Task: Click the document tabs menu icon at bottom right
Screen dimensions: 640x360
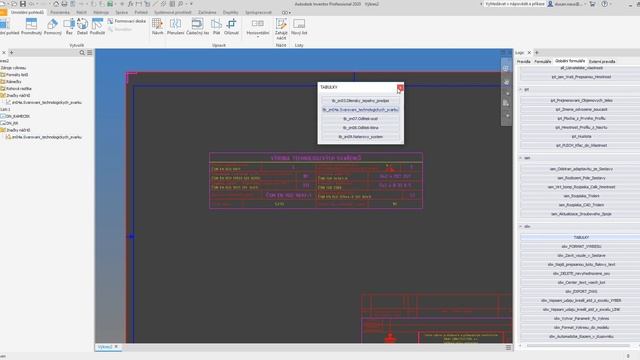Action: pos(508,347)
